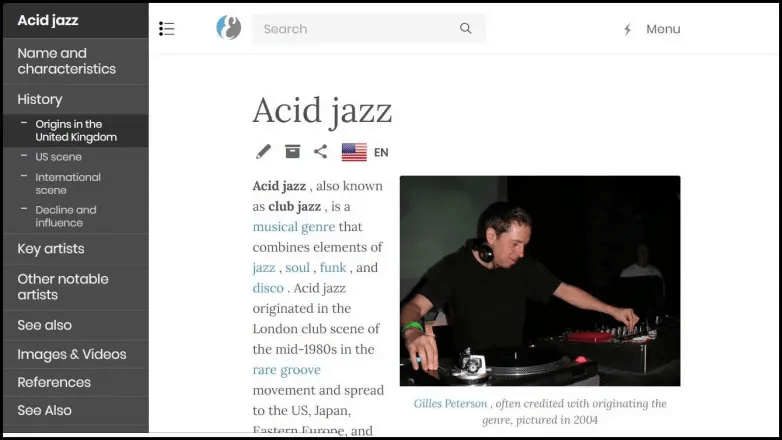This screenshot has height=440, width=782.
Task: Type in the Search field
Action: (355, 29)
